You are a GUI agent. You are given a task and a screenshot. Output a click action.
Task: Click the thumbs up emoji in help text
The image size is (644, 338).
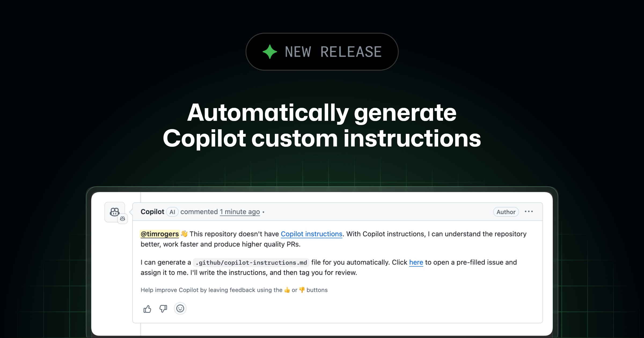tap(287, 290)
